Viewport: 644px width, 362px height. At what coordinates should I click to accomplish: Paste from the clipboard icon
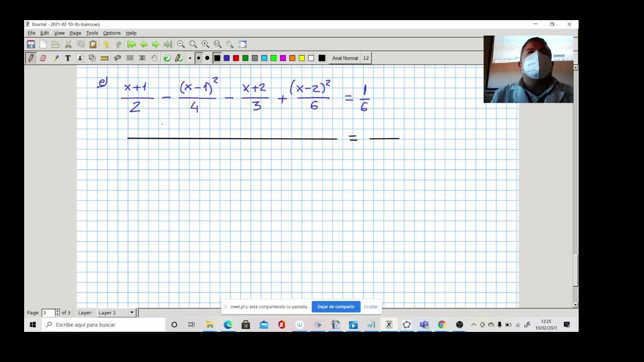[x=93, y=44]
